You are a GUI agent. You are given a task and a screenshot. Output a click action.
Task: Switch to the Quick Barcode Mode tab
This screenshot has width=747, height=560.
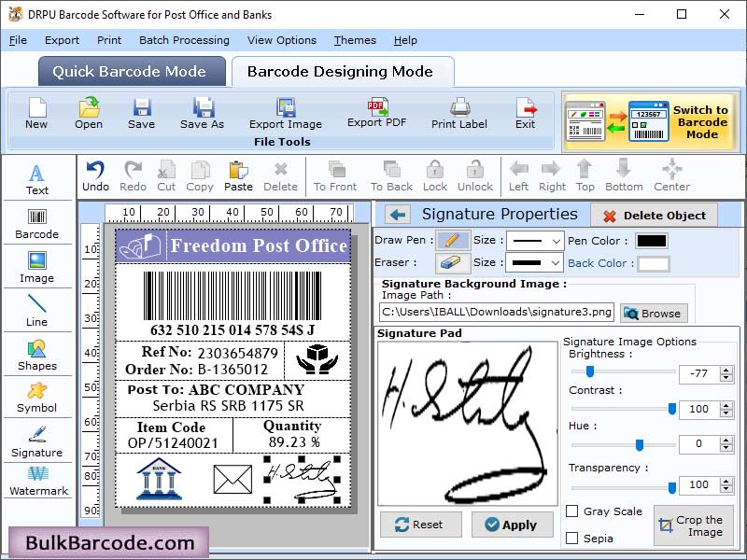tap(132, 72)
